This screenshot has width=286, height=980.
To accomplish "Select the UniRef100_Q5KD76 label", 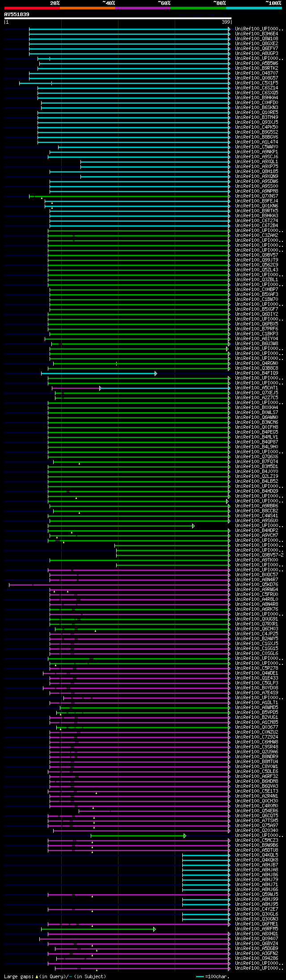I will [257, 584].
